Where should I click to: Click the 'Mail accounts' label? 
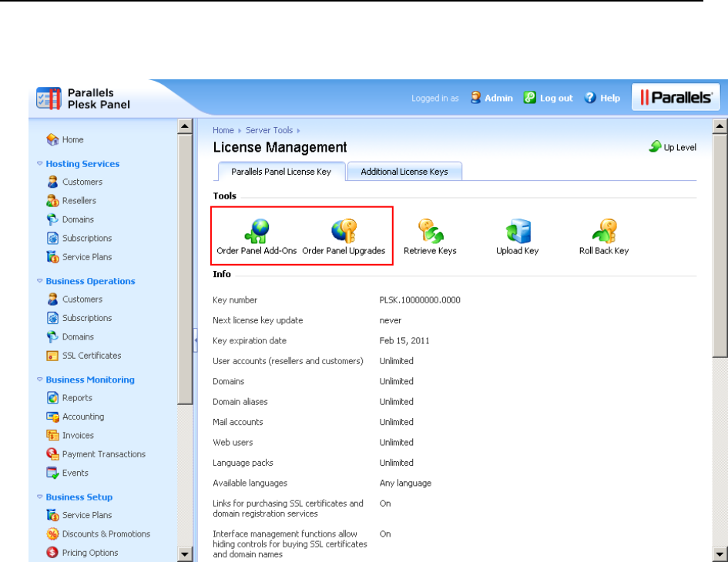click(238, 422)
